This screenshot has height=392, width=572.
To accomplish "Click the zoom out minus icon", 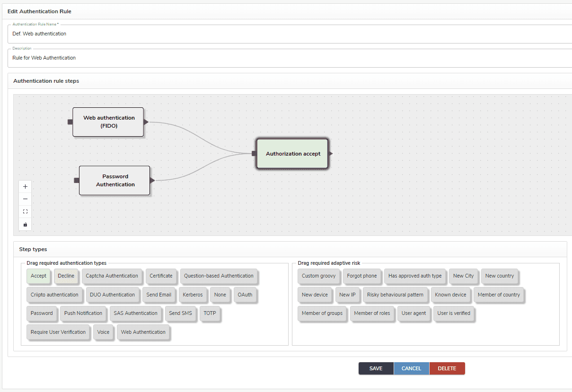I will tap(26, 199).
